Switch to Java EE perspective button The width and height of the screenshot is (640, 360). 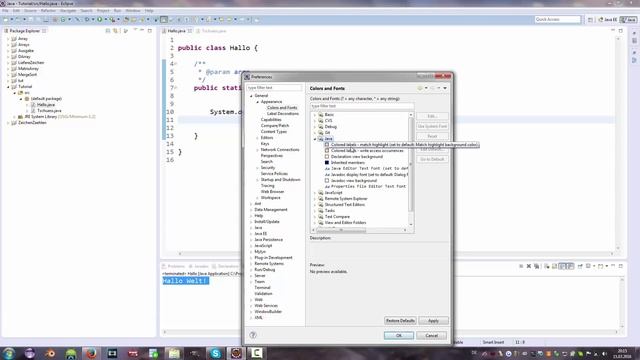[608, 20]
